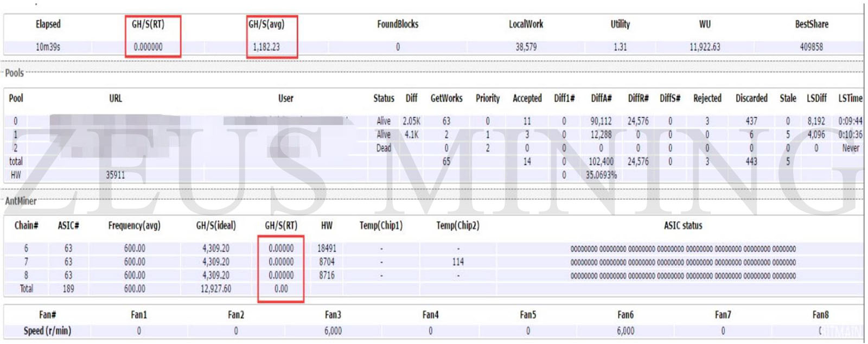
Task: Click the Rejected column header
Action: pos(707,98)
